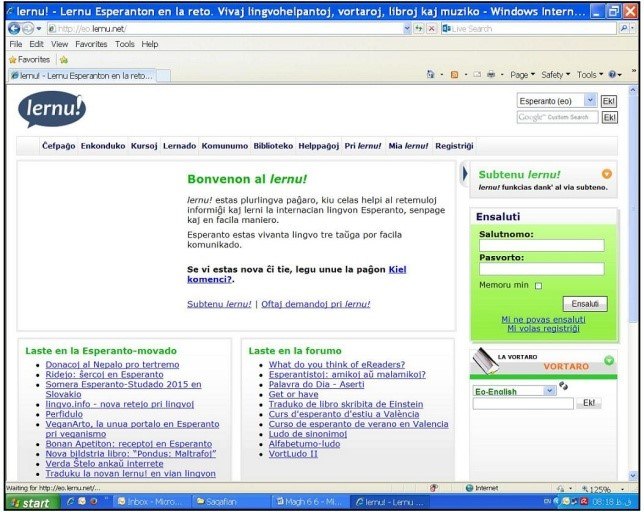
Task: Select the lernu! browser tab
Action: pos(82,76)
